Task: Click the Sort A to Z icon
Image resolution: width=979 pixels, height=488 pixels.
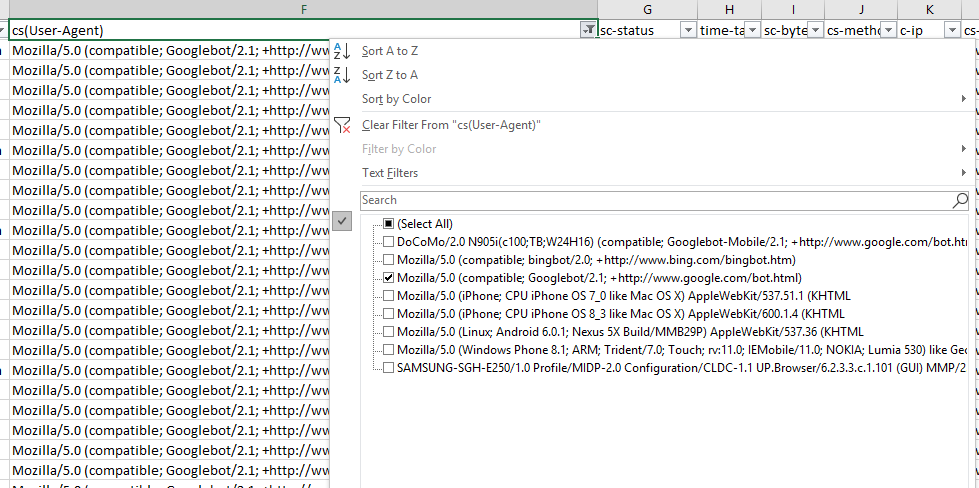Action: pos(342,51)
